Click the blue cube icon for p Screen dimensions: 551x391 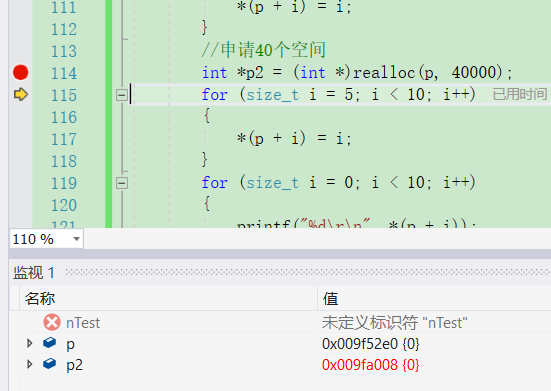pos(50,343)
